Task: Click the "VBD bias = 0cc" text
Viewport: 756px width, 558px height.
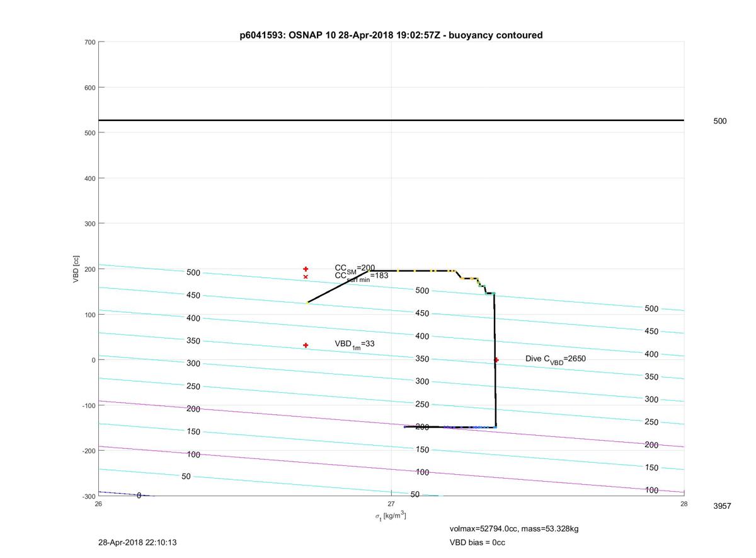Action: tap(477, 542)
